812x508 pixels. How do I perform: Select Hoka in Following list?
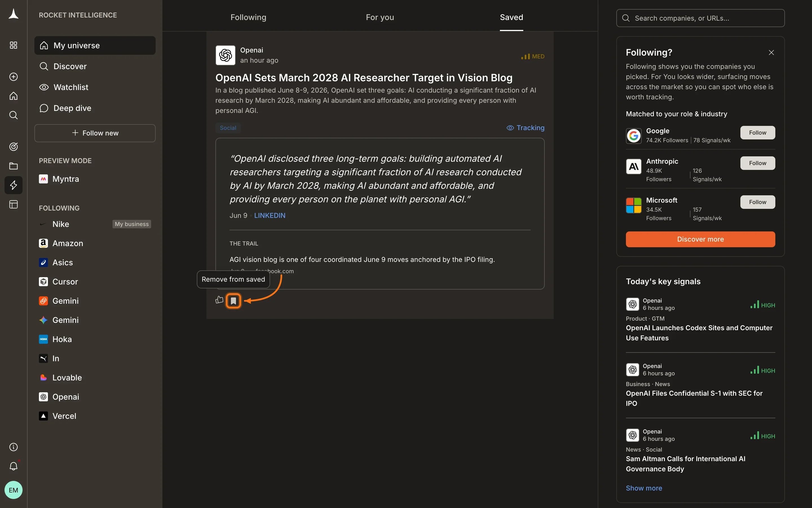point(95,339)
